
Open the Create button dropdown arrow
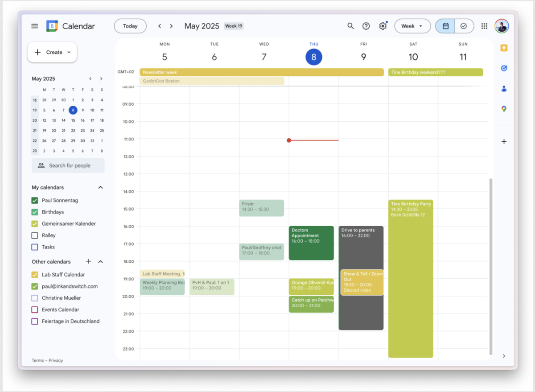tap(69, 52)
